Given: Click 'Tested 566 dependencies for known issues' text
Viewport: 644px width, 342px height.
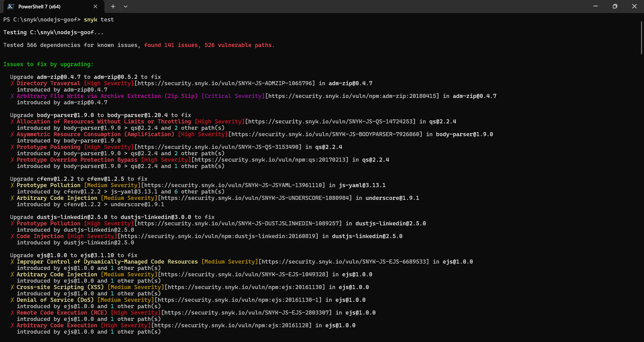Looking at the screenshot, I should (70, 45).
